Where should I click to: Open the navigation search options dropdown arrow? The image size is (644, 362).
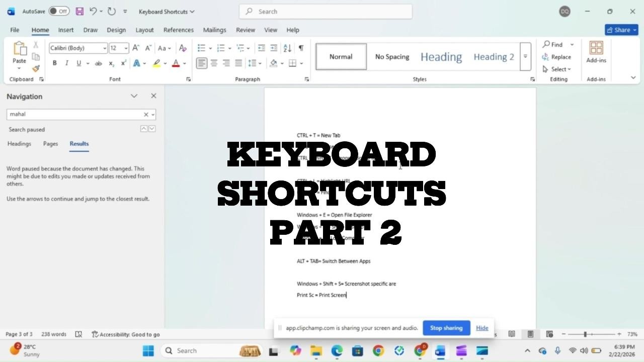(x=153, y=115)
